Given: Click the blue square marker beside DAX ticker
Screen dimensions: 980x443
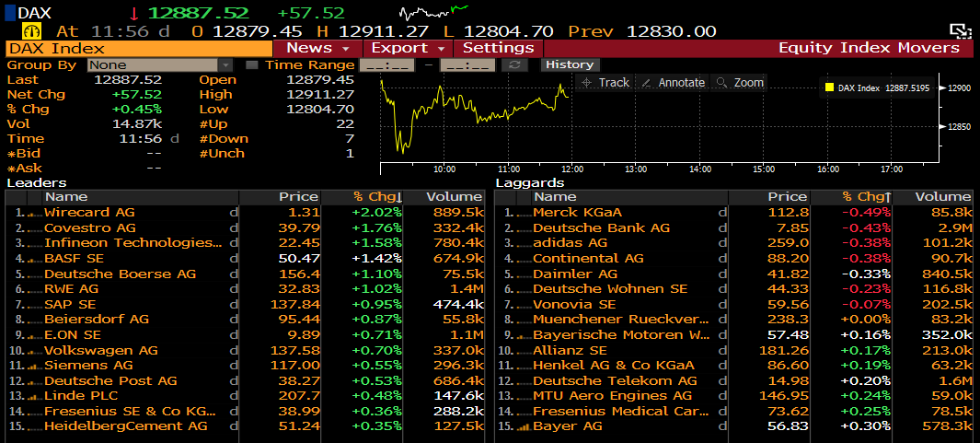Looking at the screenshot, I should [x=10, y=12].
